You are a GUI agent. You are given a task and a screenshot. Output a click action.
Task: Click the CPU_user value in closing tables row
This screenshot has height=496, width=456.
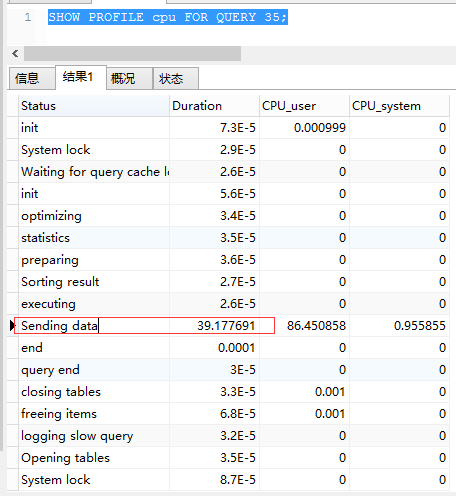[x=330, y=392]
